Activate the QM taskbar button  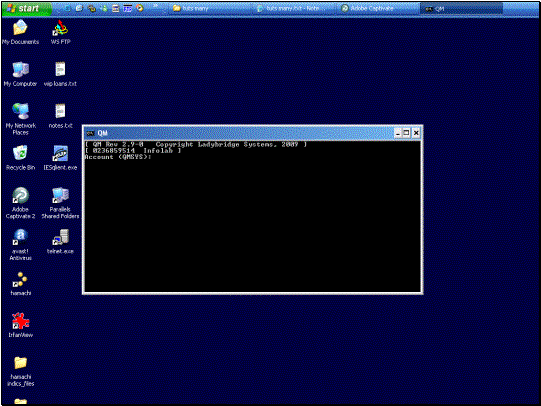point(462,9)
